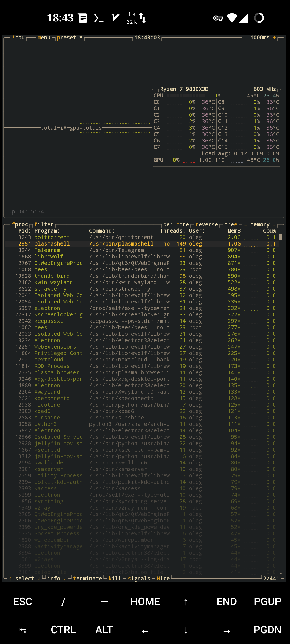Select the wireplumber process row
Viewport: 290px width, 644px height.
click(x=142, y=540)
